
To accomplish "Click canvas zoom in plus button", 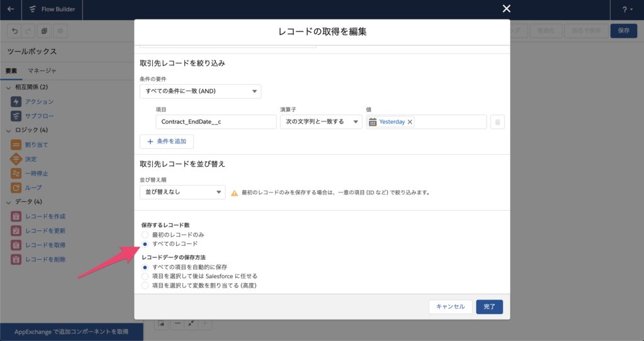I will (x=205, y=324).
